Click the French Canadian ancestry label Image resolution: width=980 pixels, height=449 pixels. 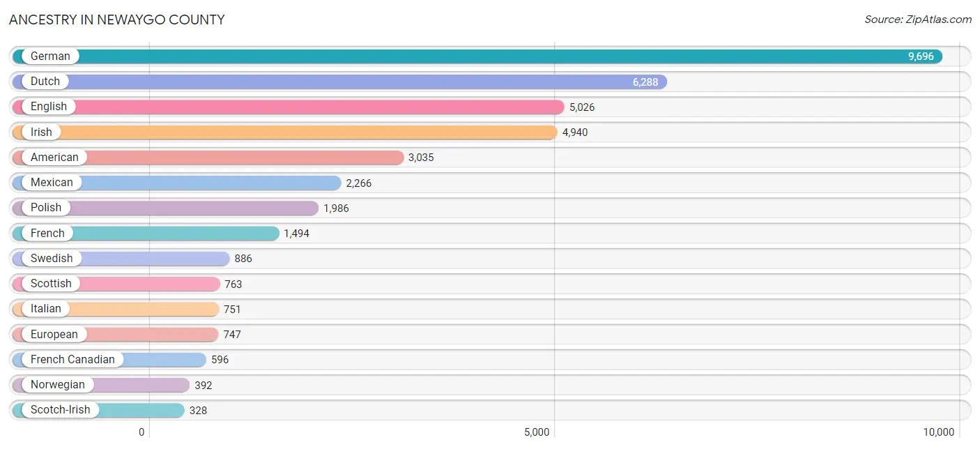(x=72, y=359)
